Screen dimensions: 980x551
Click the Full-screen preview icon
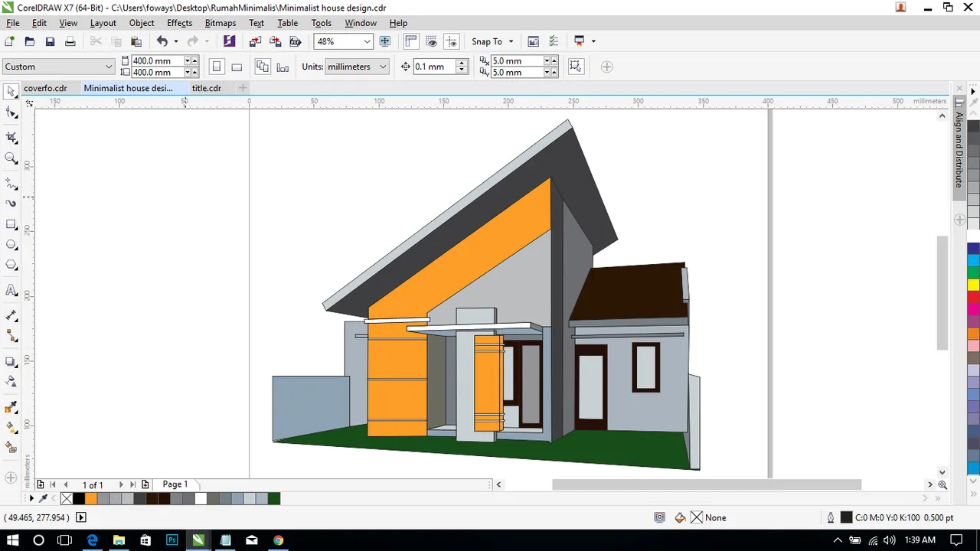(385, 41)
